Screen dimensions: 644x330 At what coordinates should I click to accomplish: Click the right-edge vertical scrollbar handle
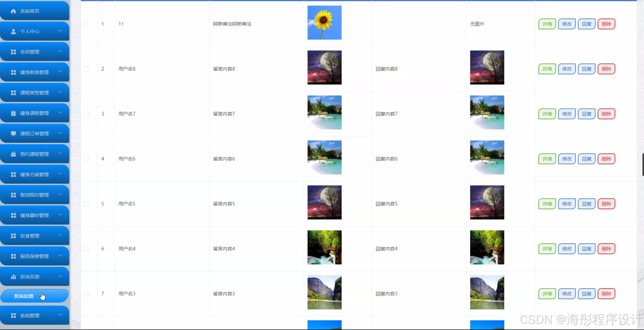point(643,165)
